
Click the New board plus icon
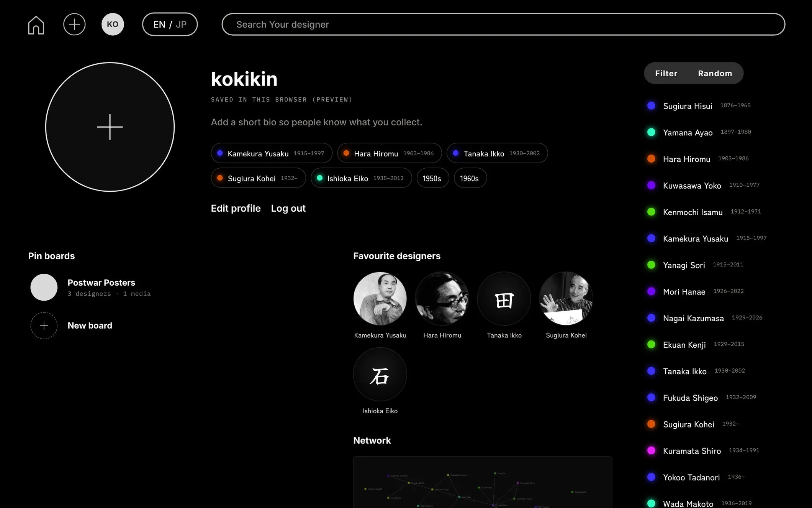pos(44,326)
